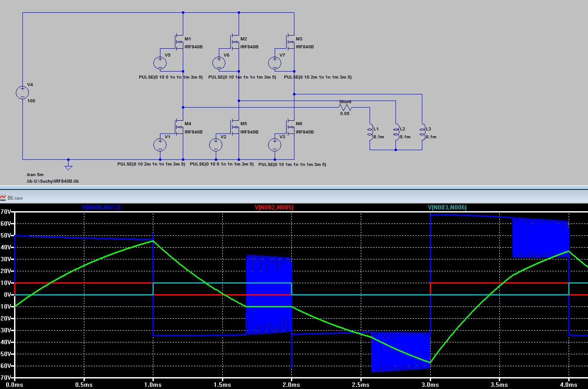Image resolution: width=588 pixels, height=389 pixels.
Task: Click the 4.0ms time axis label
Action: [x=569, y=385]
